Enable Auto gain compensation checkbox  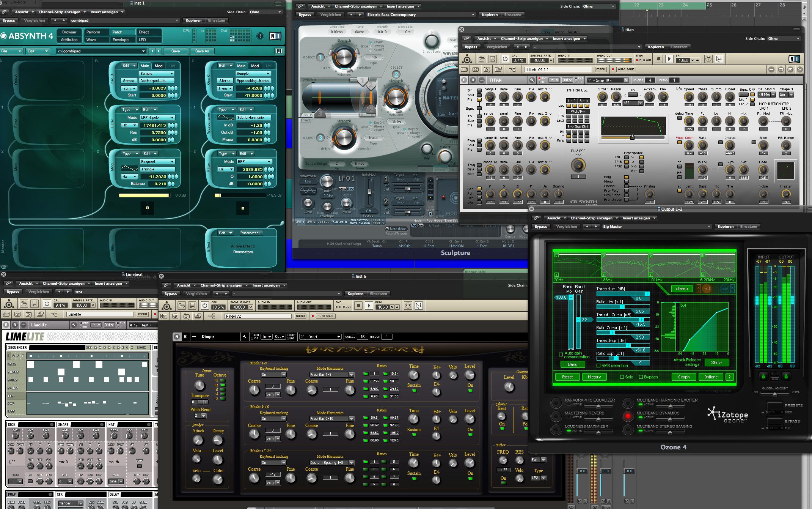coord(561,355)
